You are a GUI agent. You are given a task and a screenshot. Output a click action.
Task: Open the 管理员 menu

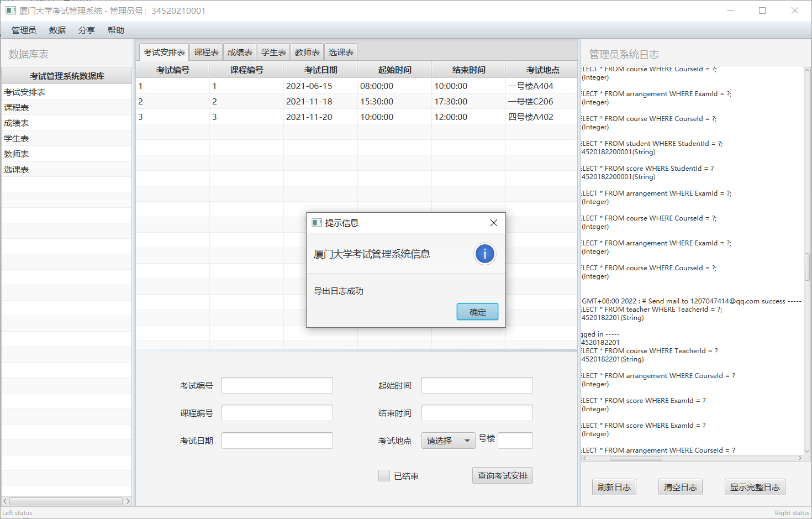[x=24, y=30]
